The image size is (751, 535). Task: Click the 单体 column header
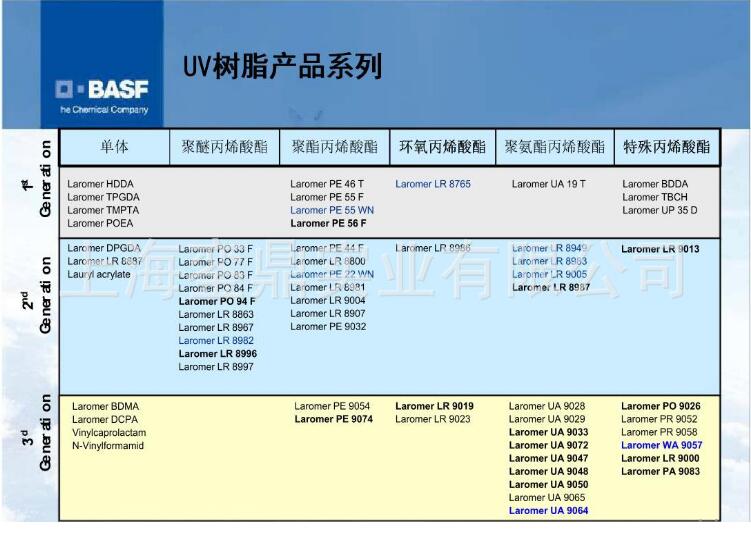114,147
